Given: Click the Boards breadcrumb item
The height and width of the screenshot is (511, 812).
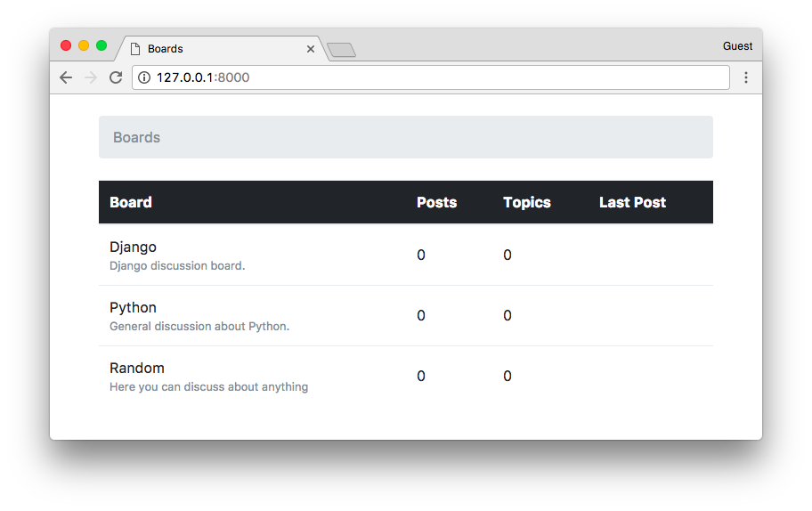Looking at the screenshot, I should [137, 137].
